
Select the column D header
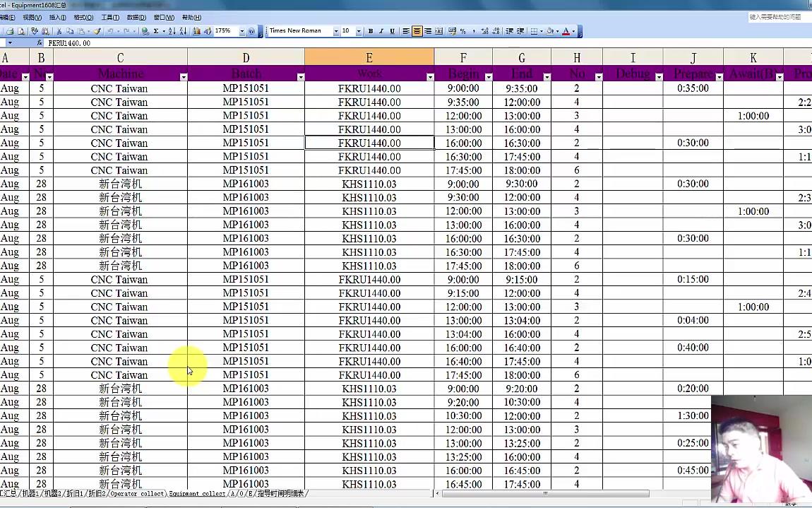pyautogui.click(x=246, y=57)
